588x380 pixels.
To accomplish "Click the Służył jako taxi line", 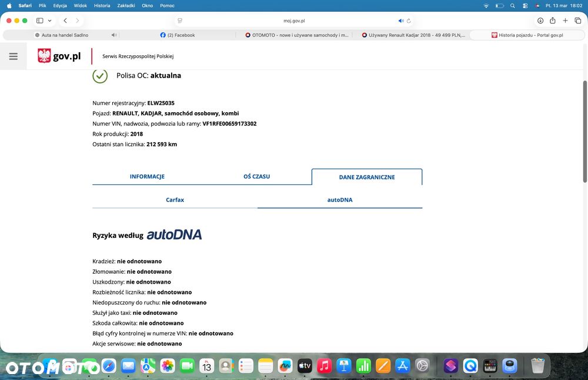I will tap(135, 312).
